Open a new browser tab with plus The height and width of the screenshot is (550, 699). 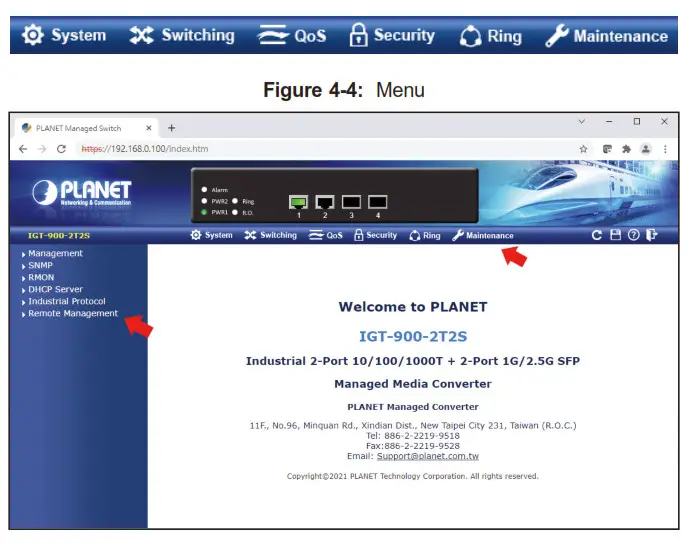[172, 128]
